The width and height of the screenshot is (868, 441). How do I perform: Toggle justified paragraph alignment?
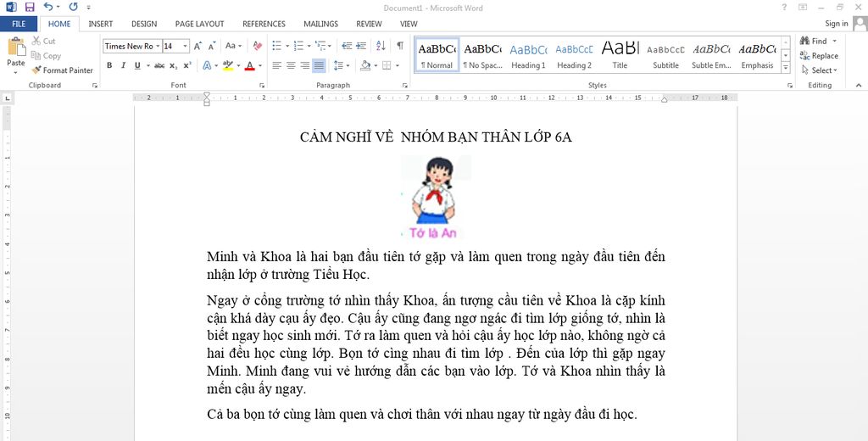319,65
